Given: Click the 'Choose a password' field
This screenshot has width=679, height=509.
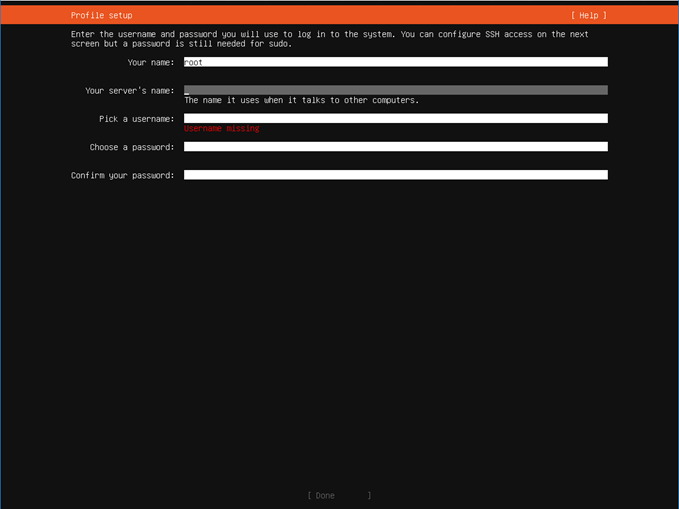Looking at the screenshot, I should click(x=395, y=147).
